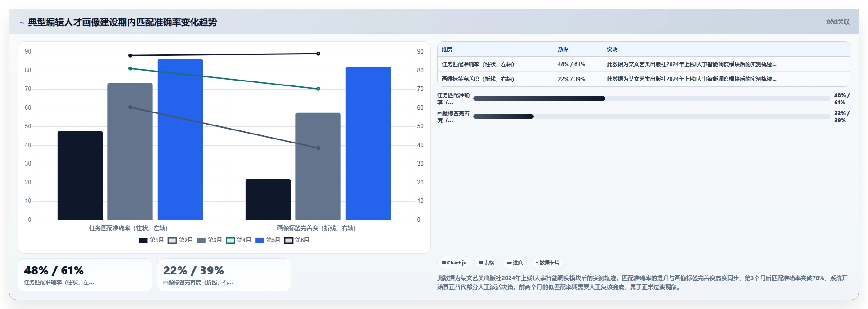Click the tall blue bar in 任务匹配准确率 group

180,139
